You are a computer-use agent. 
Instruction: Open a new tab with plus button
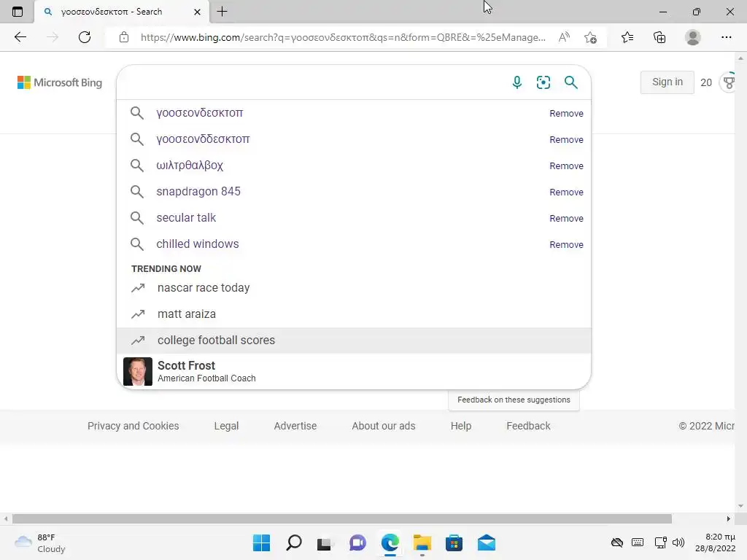click(x=222, y=12)
